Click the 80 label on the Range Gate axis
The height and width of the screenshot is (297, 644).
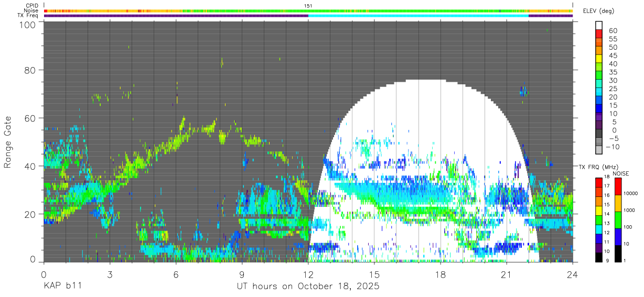pos(31,70)
